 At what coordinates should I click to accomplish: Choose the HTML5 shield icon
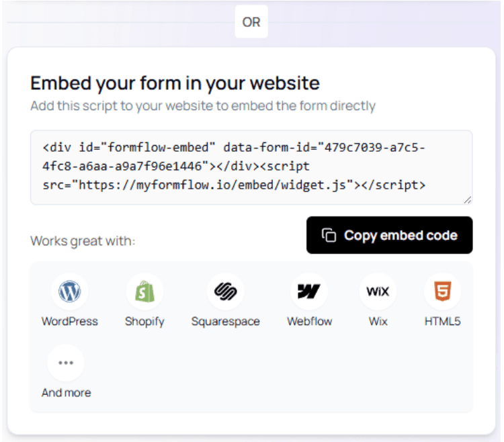click(443, 292)
